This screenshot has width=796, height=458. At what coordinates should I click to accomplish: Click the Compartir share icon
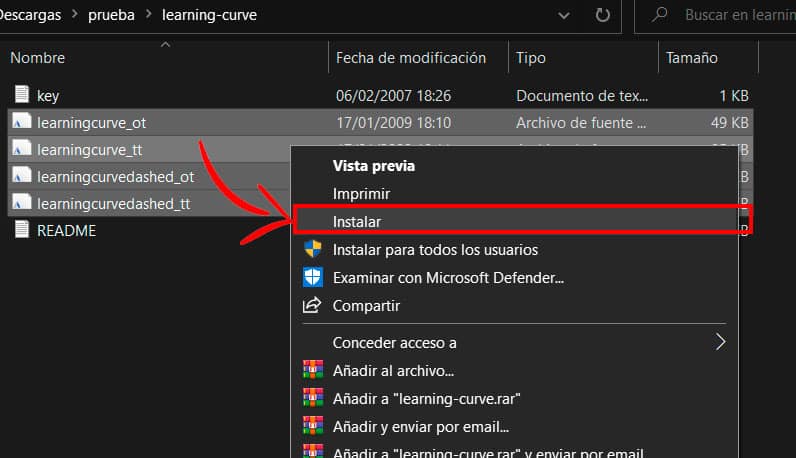pyautogui.click(x=312, y=305)
